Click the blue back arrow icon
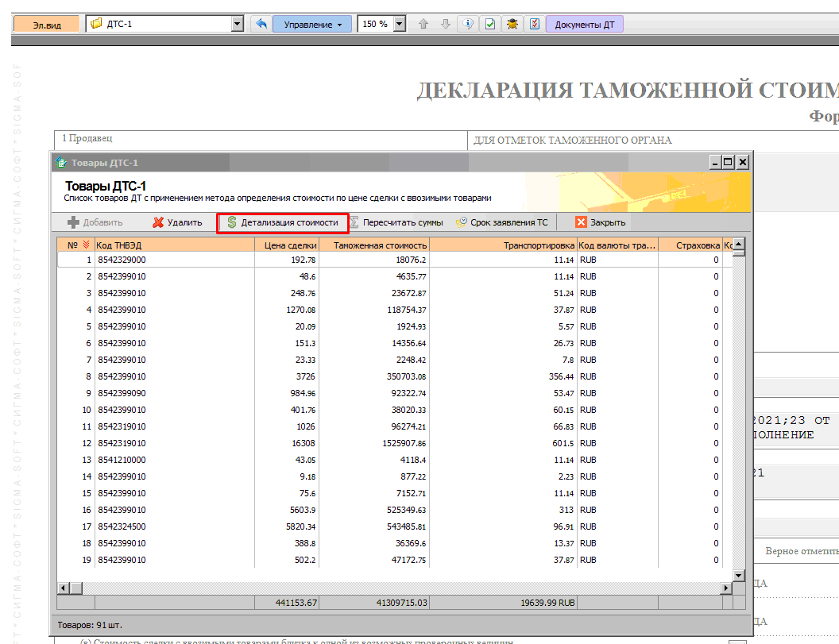The height and width of the screenshot is (644, 839). coord(261,24)
